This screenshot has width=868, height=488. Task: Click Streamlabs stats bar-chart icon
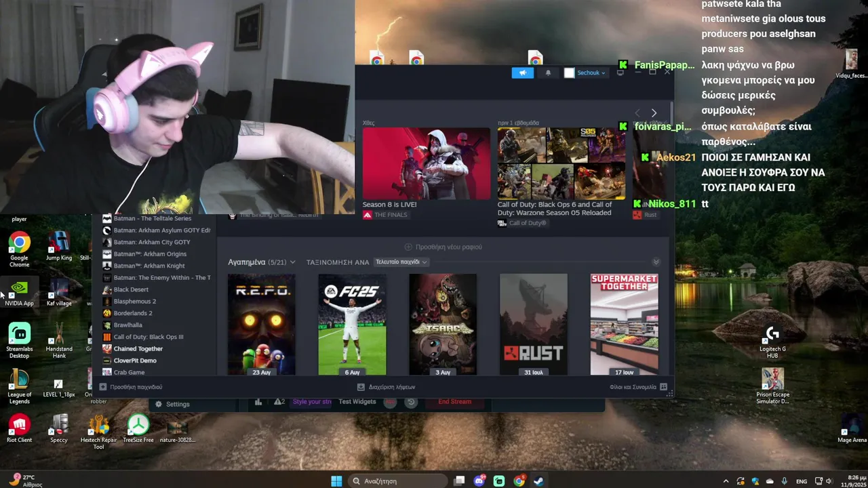pyautogui.click(x=258, y=402)
